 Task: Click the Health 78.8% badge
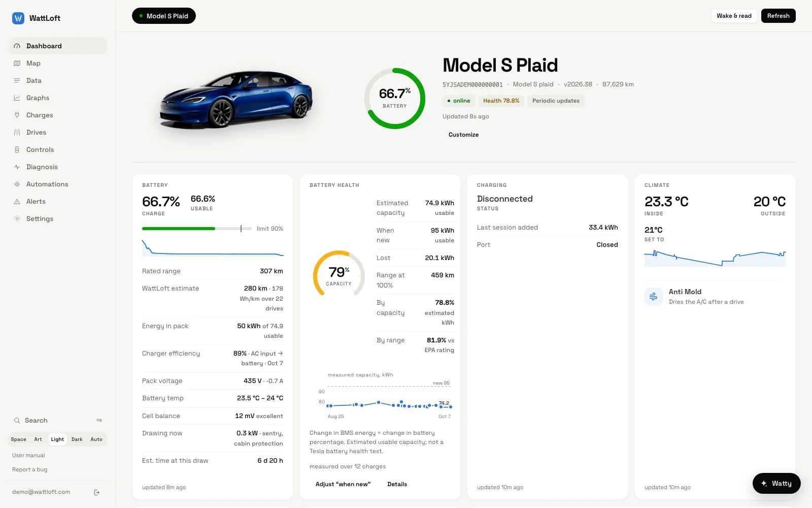click(501, 101)
